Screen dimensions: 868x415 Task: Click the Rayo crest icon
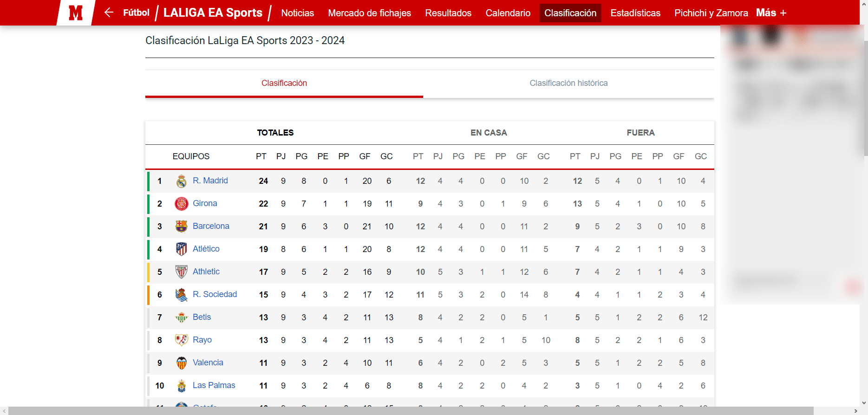point(182,340)
